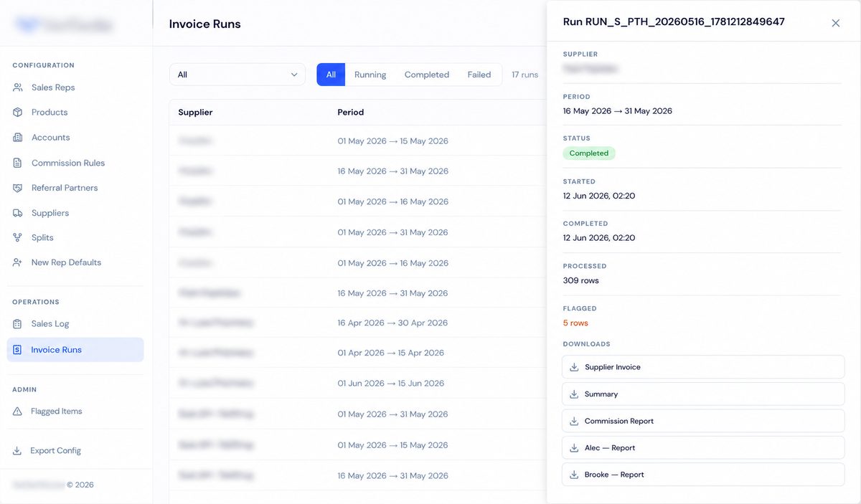Viewport: 861px width, 504px height.
Task: Click the Commission Rules document icon
Action: point(17,163)
